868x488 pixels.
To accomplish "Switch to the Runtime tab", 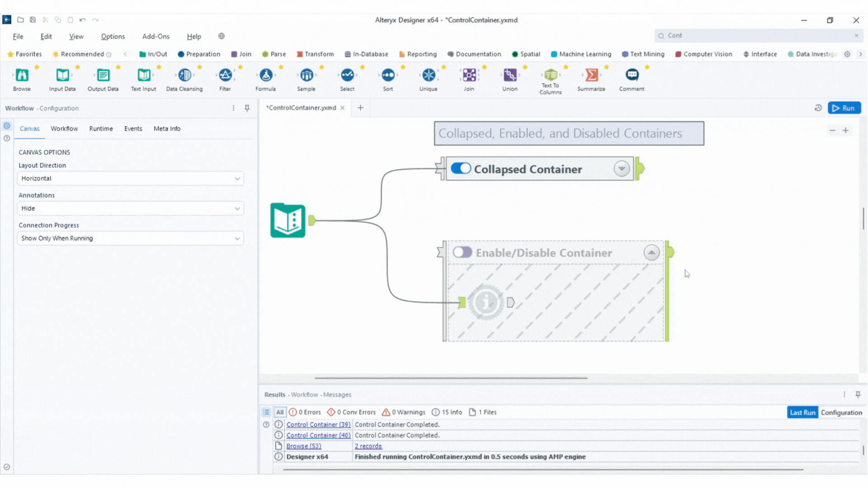I will coord(101,129).
